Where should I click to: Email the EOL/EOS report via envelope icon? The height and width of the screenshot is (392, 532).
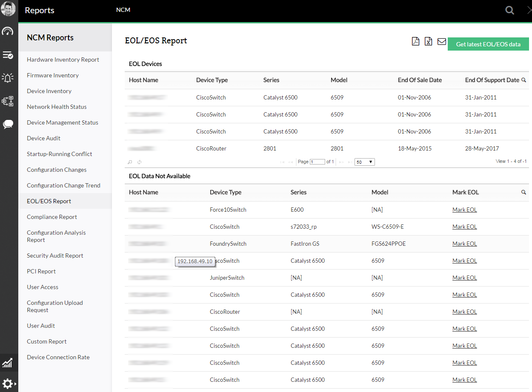coord(442,41)
